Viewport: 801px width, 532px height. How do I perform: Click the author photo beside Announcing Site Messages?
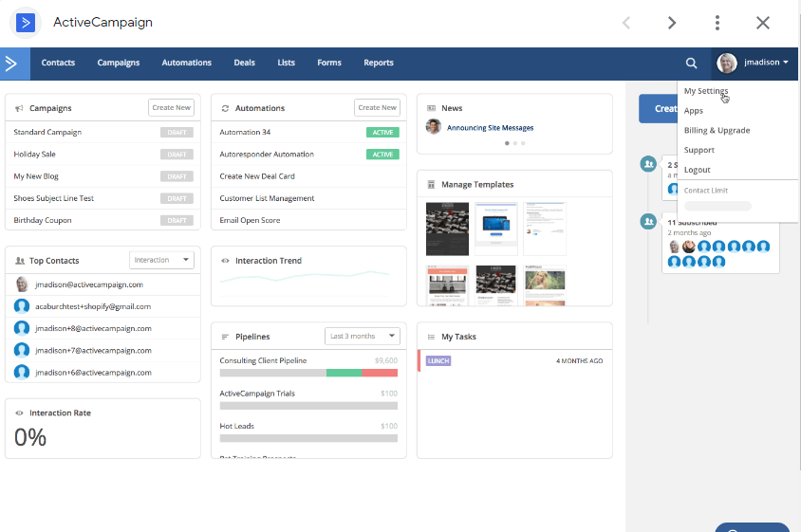point(433,127)
